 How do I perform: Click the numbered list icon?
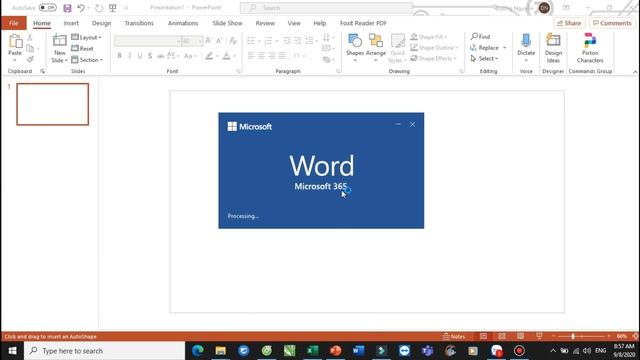point(268,40)
